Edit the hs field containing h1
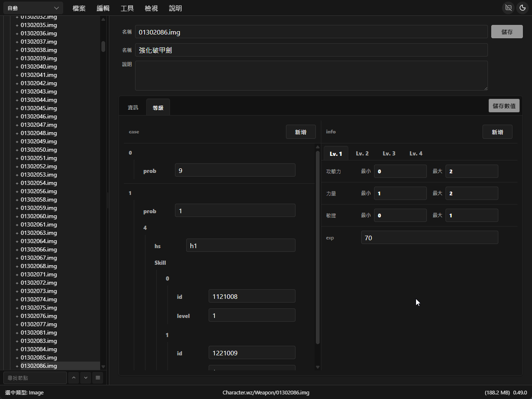This screenshot has height=399, width=532. tap(241, 246)
